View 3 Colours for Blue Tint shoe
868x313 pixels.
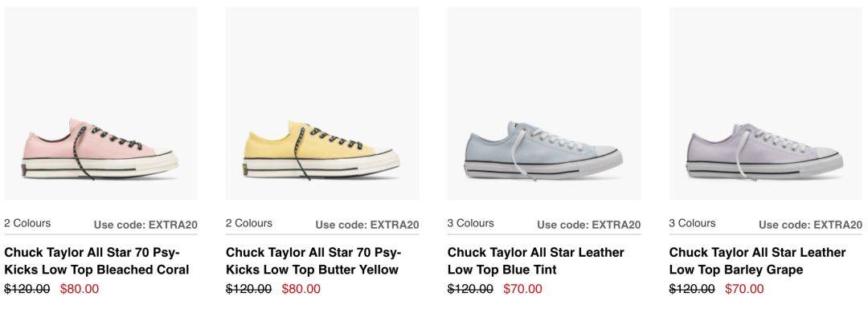tap(471, 223)
